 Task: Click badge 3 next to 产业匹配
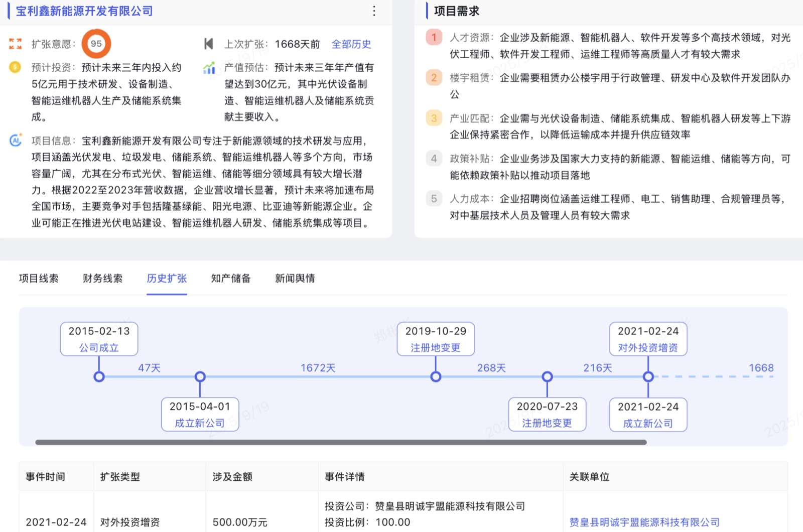tap(434, 118)
